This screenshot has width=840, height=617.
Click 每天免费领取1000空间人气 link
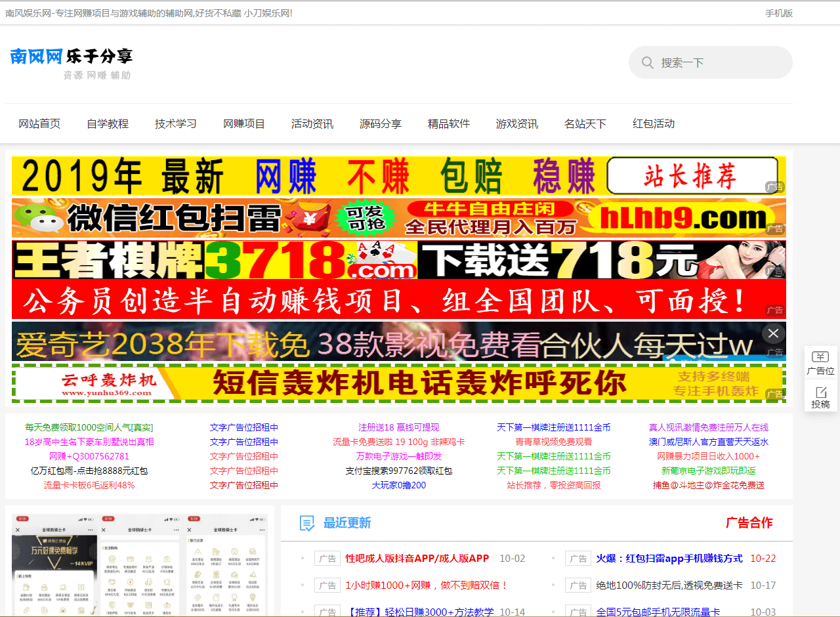point(89,427)
